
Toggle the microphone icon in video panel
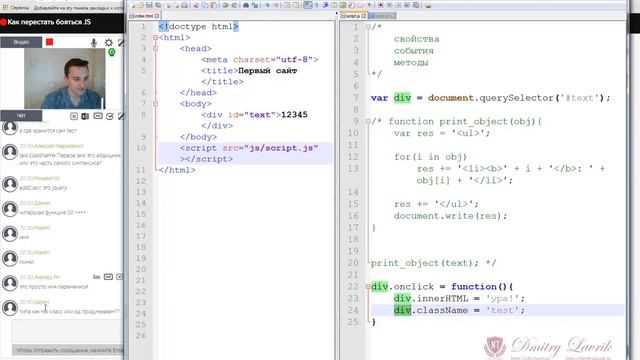(94, 42)
